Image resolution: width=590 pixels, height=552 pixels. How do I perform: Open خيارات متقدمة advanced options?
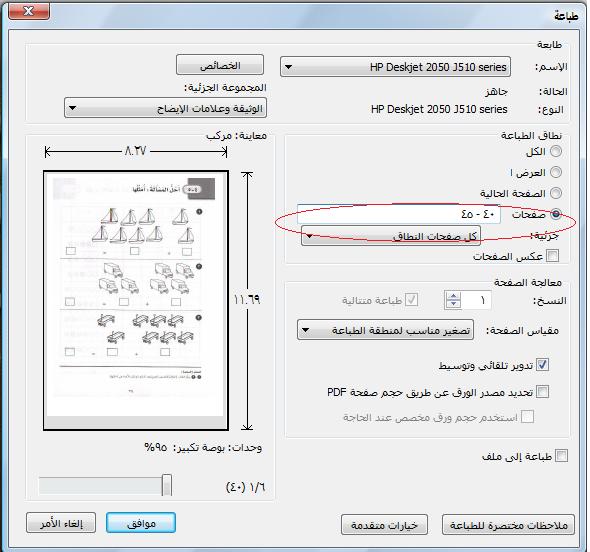(x=384, y=525)
